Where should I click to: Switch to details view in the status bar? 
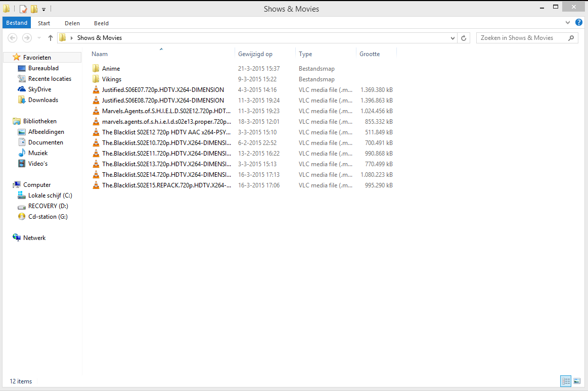565,381
